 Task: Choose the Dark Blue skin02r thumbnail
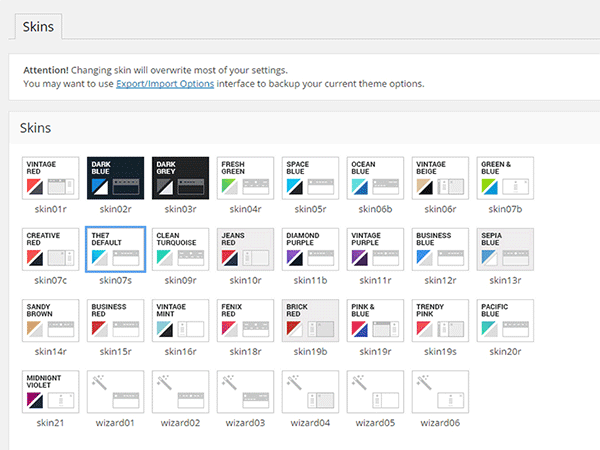point(116,178)
